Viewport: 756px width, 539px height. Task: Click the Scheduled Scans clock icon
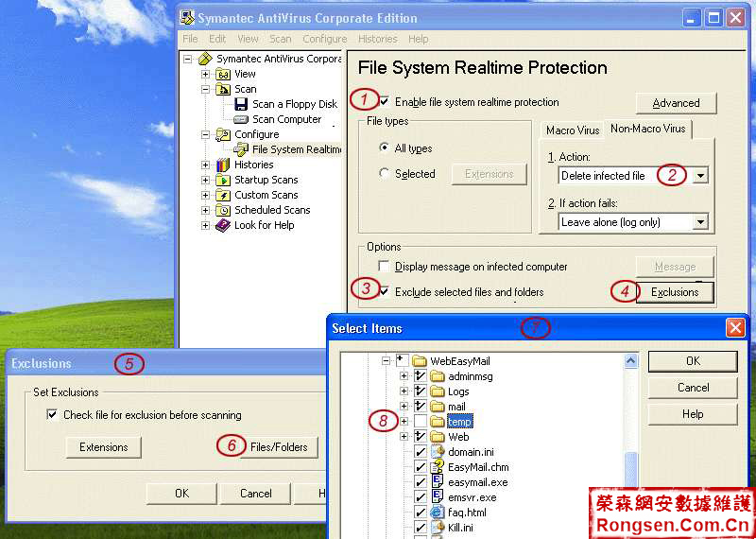click(x=223, y=210)
